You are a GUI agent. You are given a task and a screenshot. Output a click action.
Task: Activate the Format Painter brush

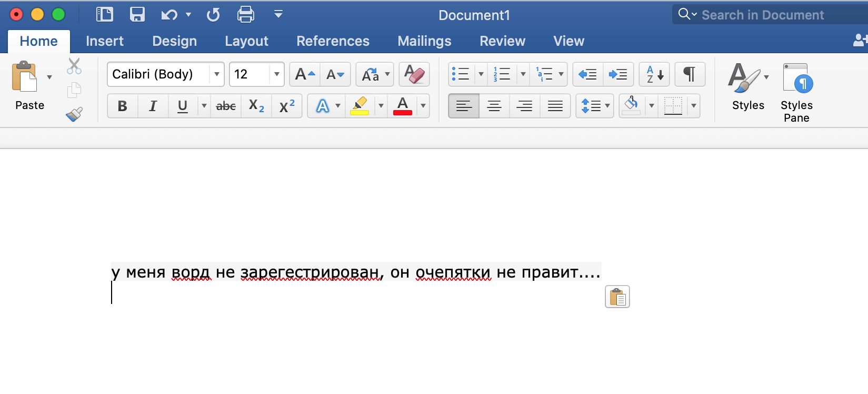(x=74, y=114)
